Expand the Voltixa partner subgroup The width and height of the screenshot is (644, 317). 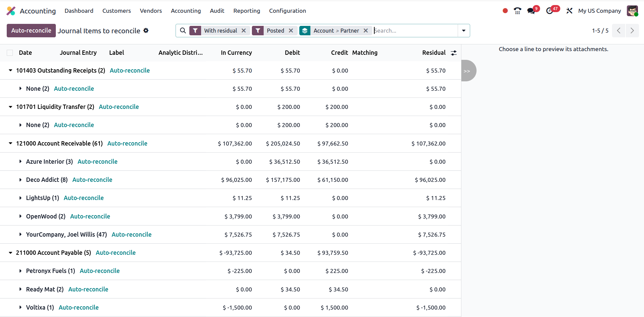[x=21, y=308]
